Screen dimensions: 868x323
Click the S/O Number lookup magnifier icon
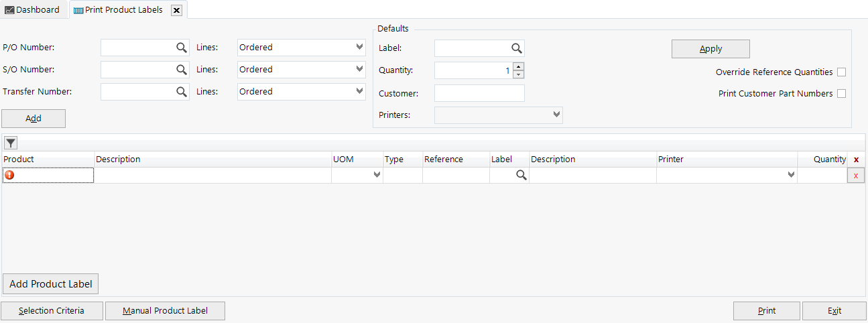pos(182,70)
